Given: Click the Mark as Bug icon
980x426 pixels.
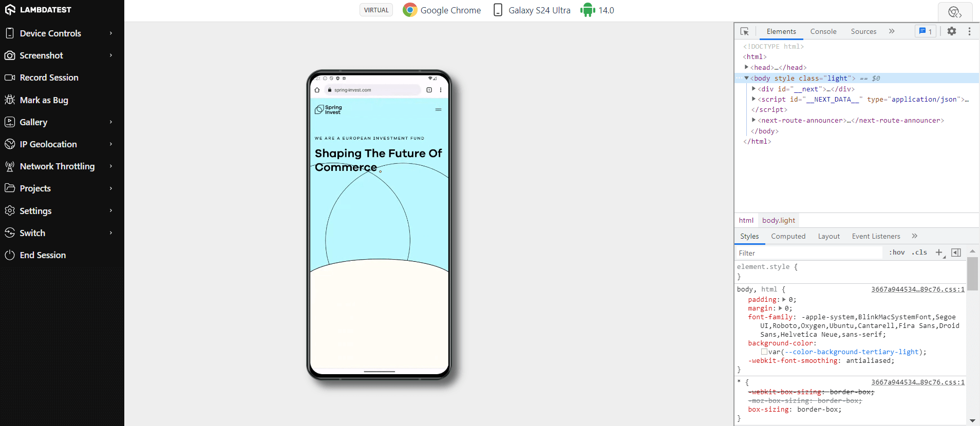Looking at the screenshot, I should 10,100.
